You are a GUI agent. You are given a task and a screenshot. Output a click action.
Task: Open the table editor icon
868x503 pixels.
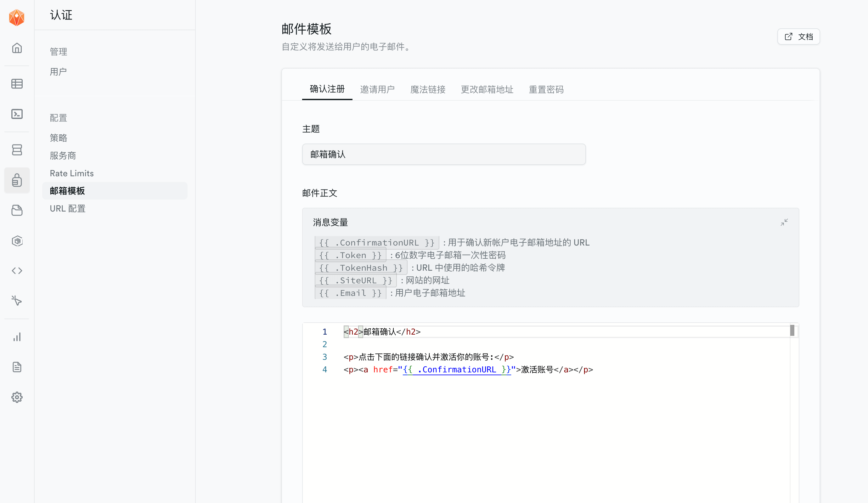(17, 84)
